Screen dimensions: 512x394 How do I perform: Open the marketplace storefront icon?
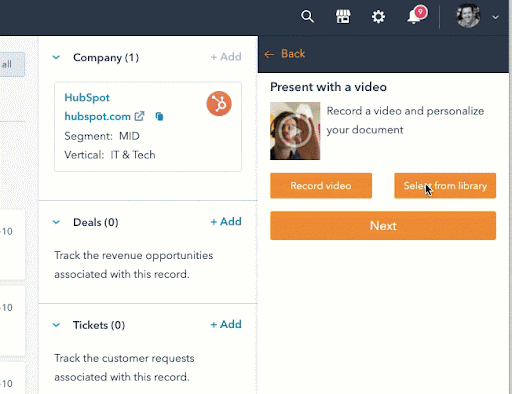click(343, 16)
